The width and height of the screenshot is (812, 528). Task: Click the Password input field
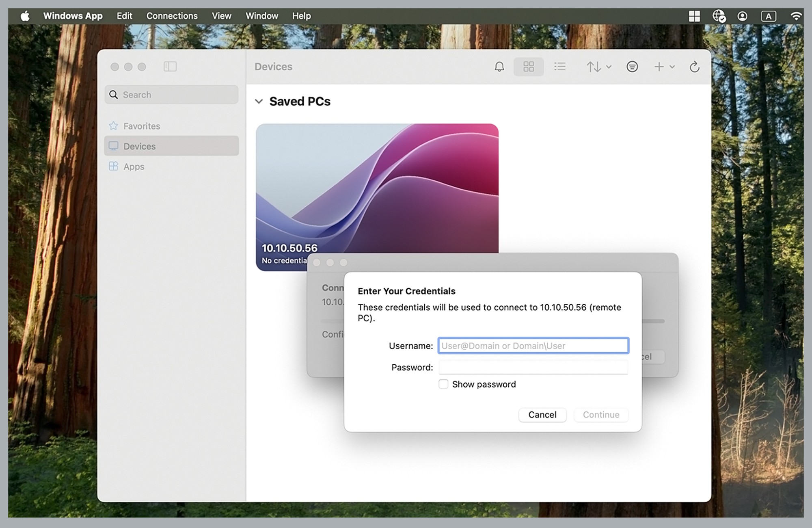click(533, 367)
